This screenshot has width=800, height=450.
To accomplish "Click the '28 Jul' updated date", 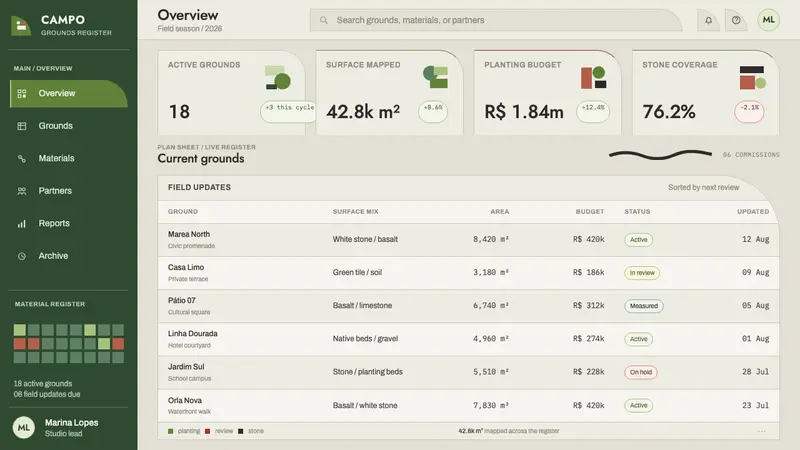I will pos(756,372).
